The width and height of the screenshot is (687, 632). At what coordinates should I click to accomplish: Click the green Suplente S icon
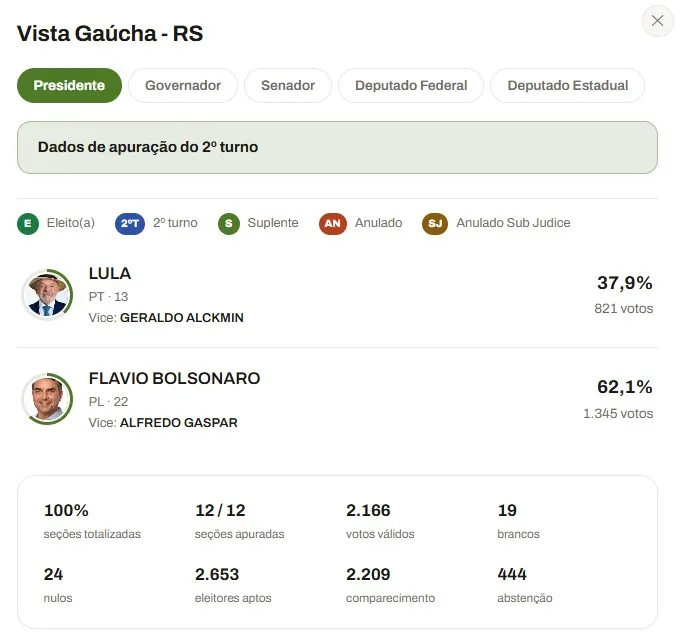tap(229, 224)
